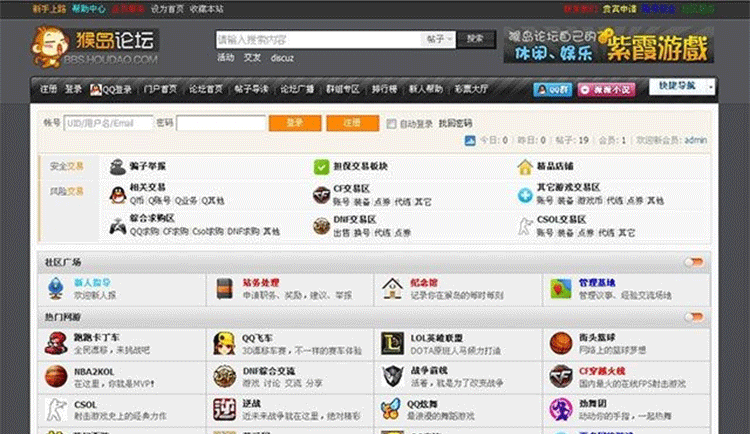Screen dimensions: 750x434
Task: Click the house icon for 纪念馆
Action: [392, 289]
